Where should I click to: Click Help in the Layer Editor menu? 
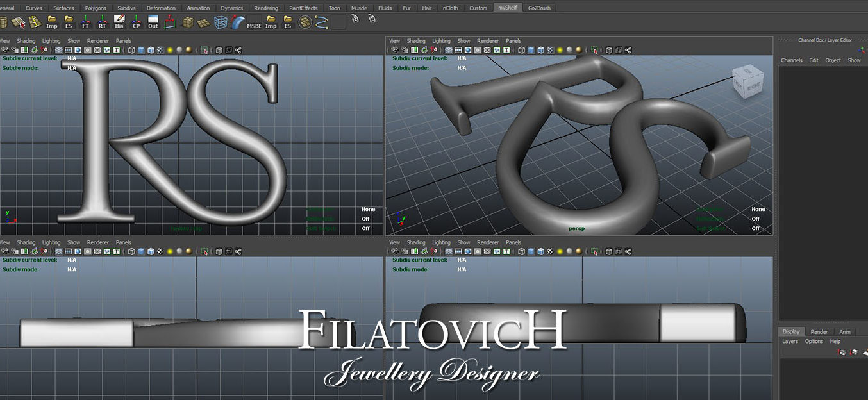click(835, 342)
